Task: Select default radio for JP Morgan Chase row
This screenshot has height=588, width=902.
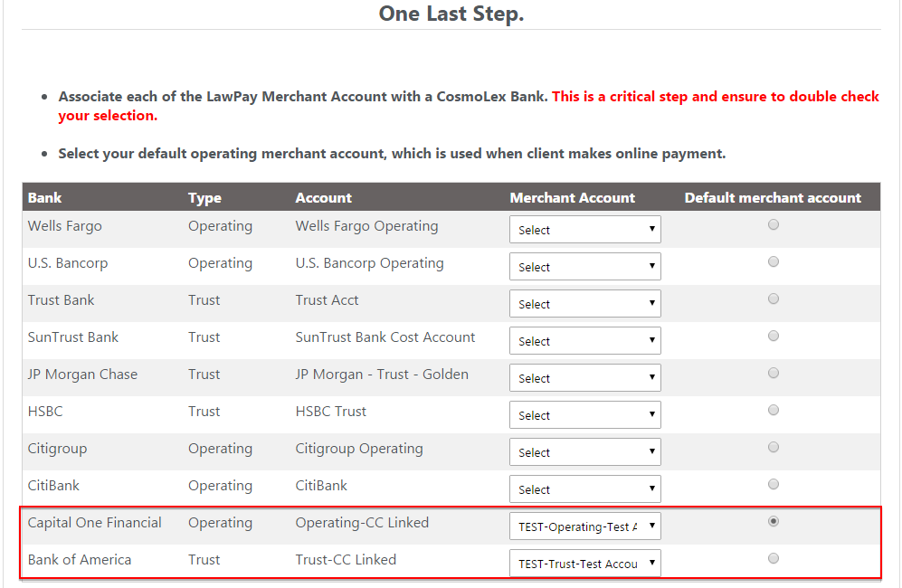Action: coord(774,373)
